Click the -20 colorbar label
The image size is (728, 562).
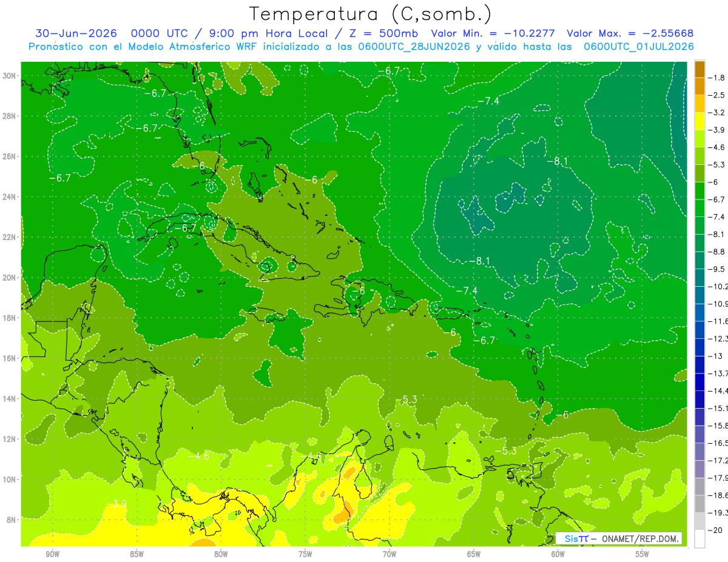pos(715,530)
